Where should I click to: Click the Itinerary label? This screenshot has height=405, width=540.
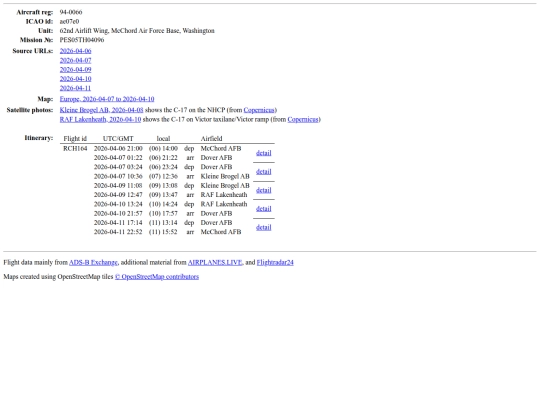click(x=39, y=138)
